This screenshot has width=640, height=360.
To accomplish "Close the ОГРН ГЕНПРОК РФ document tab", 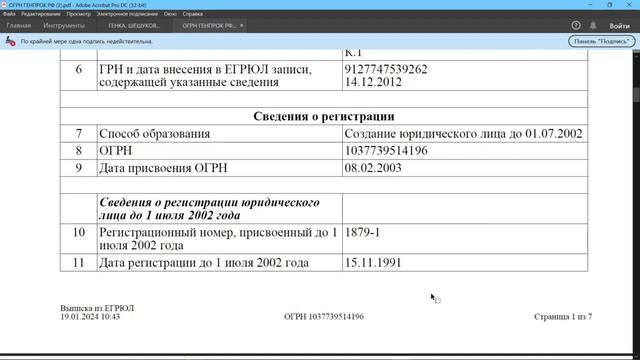I will pyautogui.click(x=242, y=25).
